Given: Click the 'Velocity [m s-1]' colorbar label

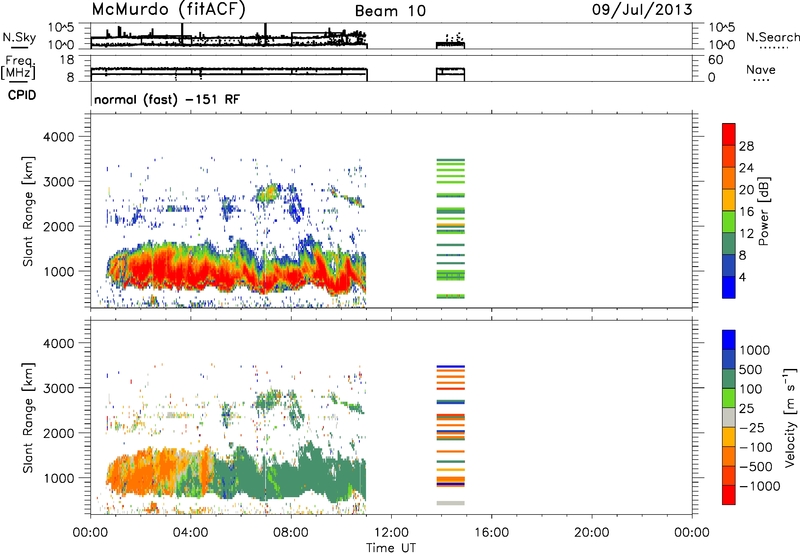Looking at the screenshot, I should coord(790,417).
